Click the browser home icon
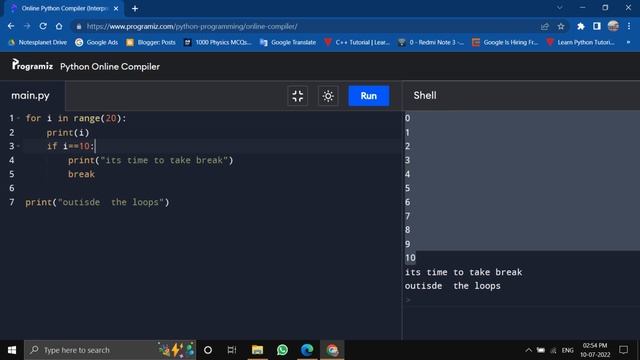The height and width of the screenshot is (360, 640). tap(59, 26)
